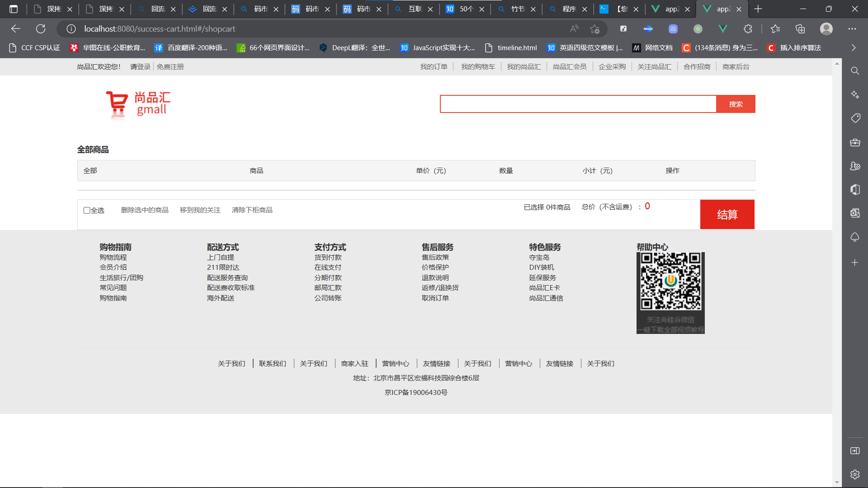Viewport: 868px width, 488px height.
Task: Click the browser address bar URL
Action: coord(160,29)
